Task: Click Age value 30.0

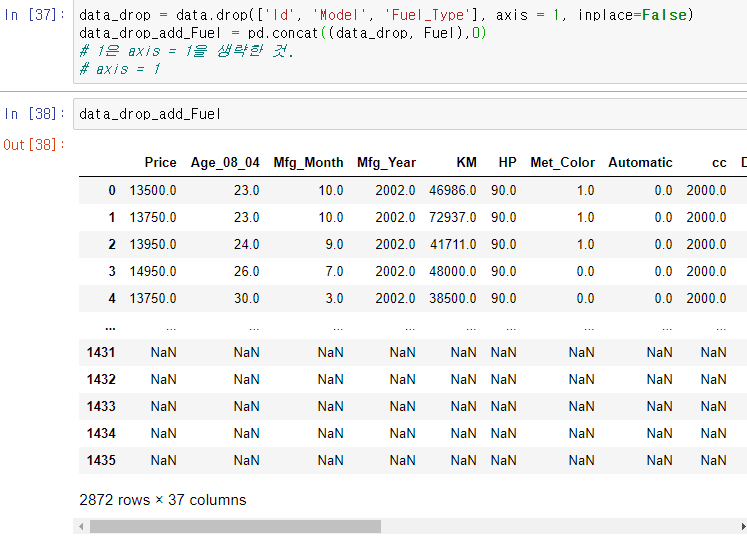Action: pos(246,298)
